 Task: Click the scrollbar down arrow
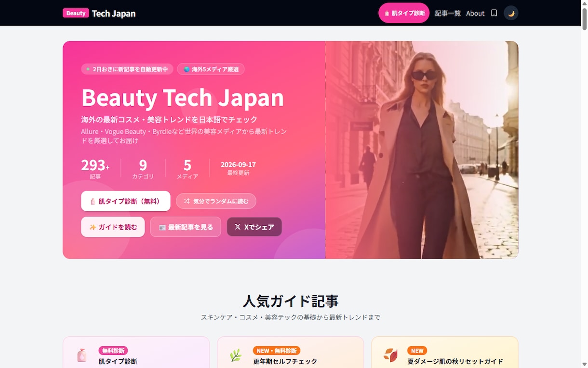584,364
